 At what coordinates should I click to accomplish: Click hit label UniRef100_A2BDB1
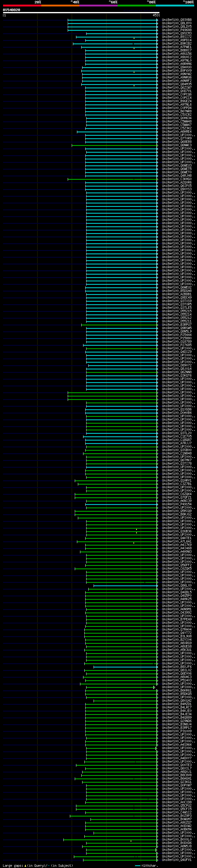177,294
